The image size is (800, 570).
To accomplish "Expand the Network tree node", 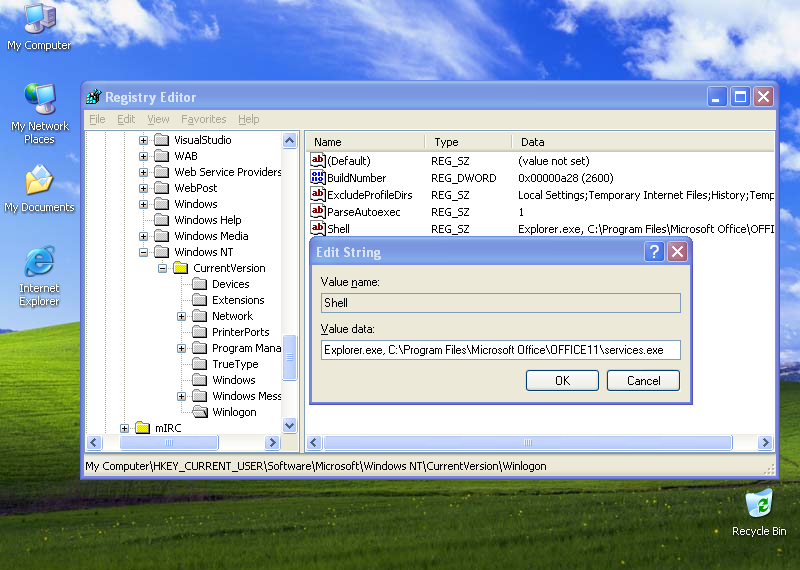I will coord(181,316).
